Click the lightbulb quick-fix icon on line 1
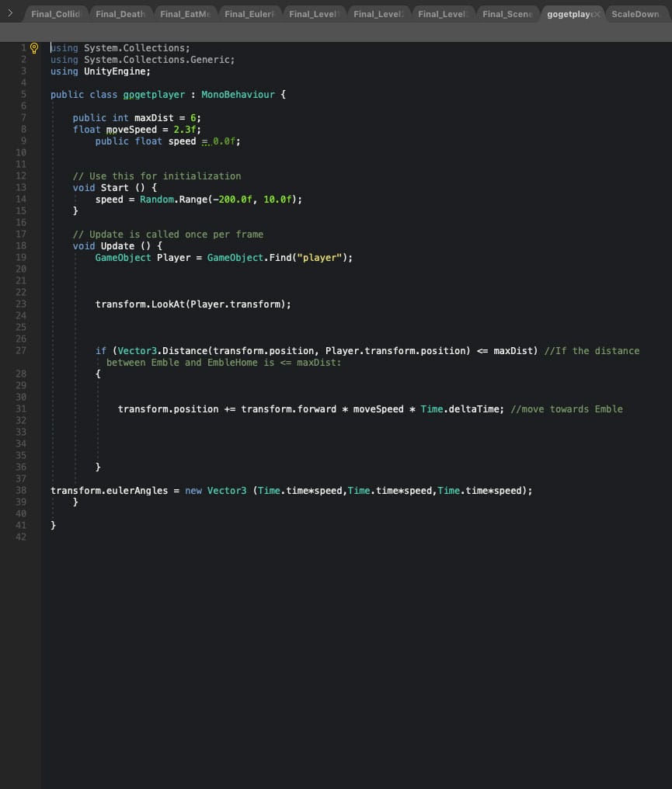The height and width of the screenshot is (789, 672). pyautogui.click(x=33, y=48)
